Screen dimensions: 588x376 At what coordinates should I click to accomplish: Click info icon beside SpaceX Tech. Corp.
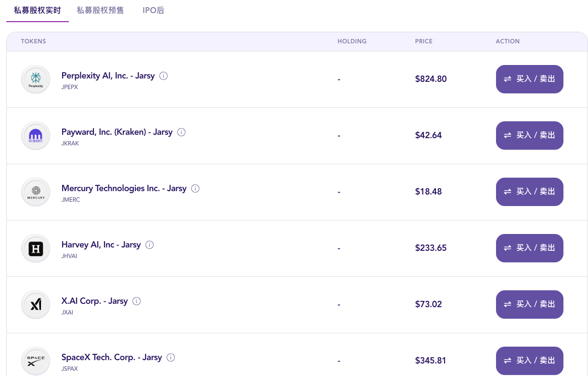pyautogui.click(x=170, y=358)
